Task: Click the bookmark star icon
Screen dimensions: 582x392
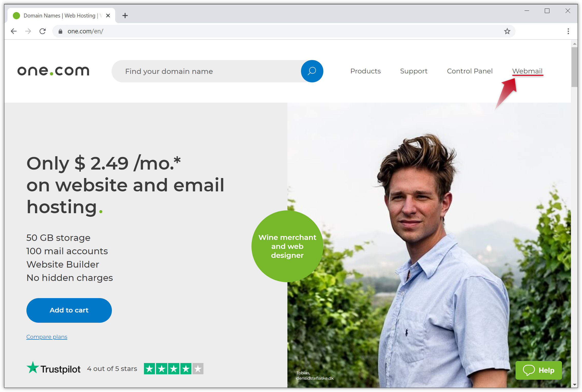Action: [x=507, y=31]
